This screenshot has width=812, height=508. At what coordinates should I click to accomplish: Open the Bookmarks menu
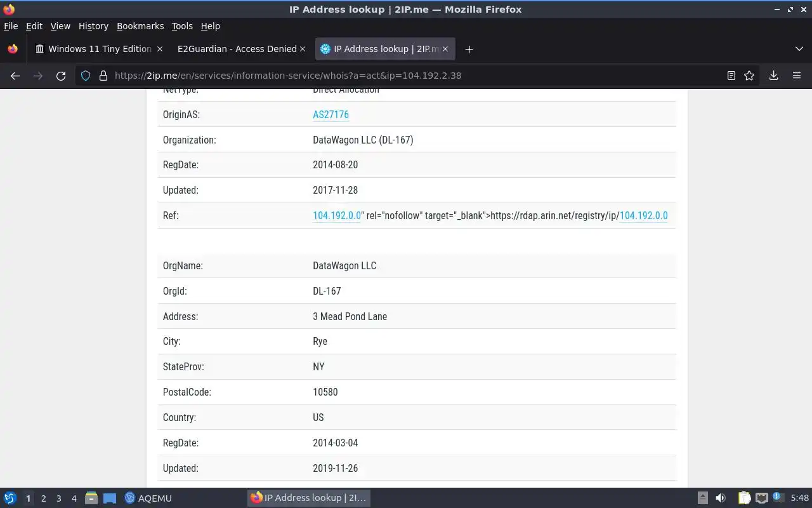click(x=140, y=26)
